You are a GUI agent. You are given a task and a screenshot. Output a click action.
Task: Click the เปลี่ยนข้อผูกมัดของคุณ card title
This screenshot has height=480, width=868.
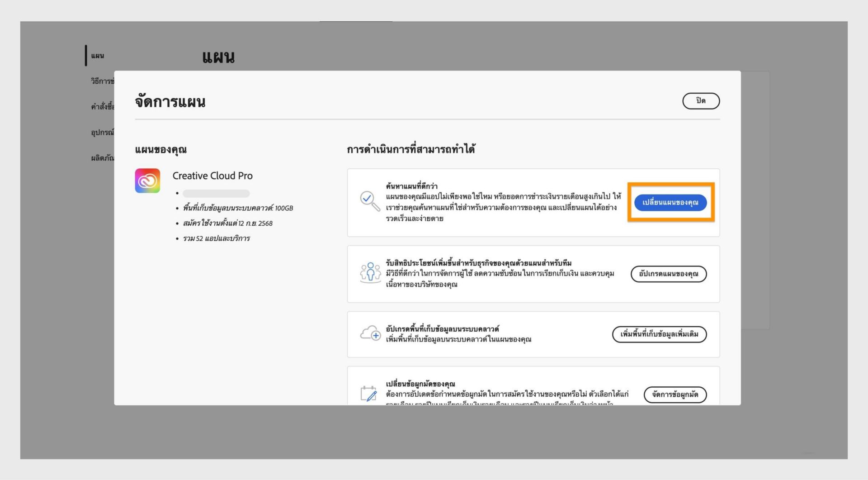coord(420,384)
